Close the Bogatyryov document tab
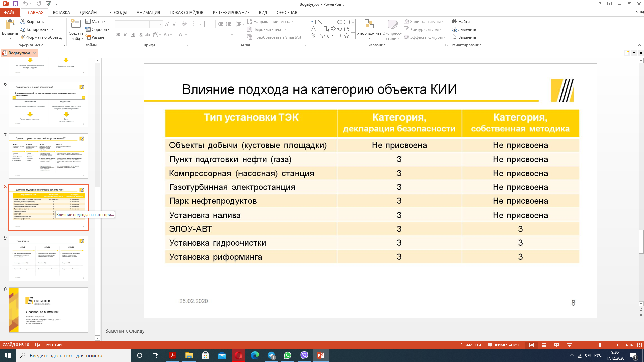Viewport: 644px width, 362px height. pos(34,53)
